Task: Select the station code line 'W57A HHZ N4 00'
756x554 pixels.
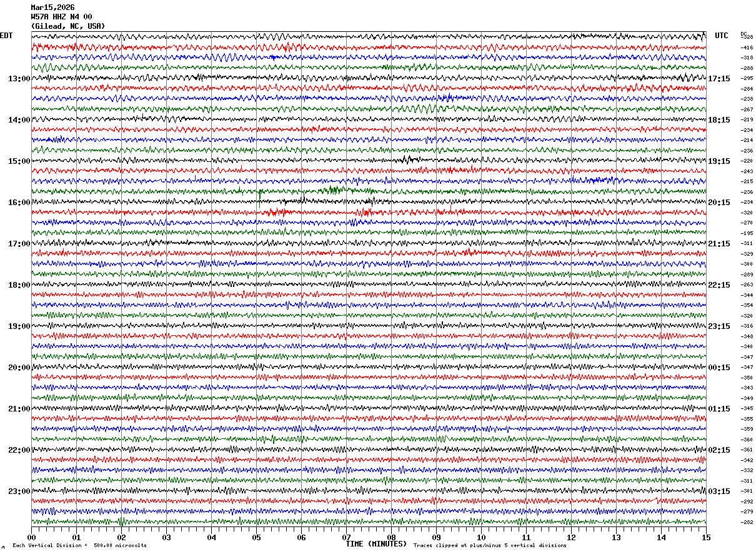Action: tap(61, 17)
